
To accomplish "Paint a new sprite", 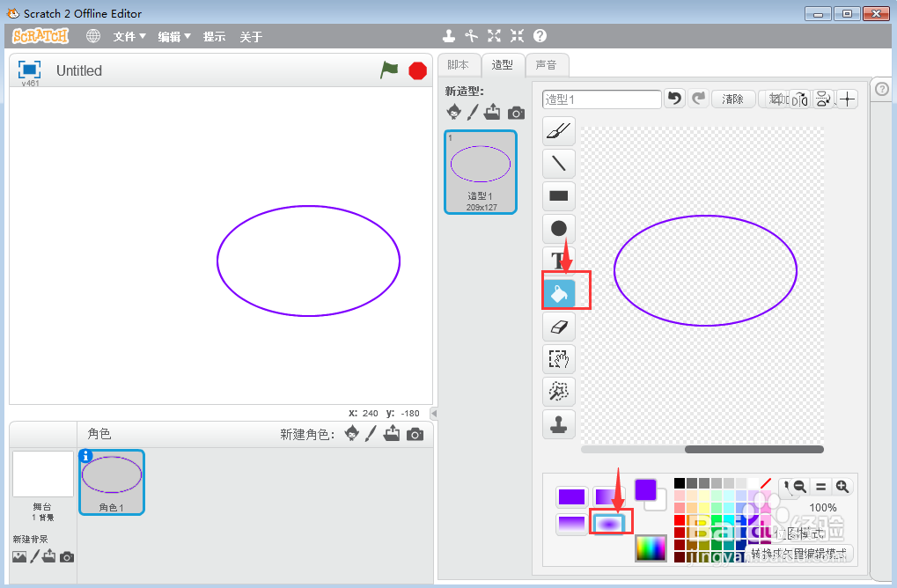I will coord(371,434).
